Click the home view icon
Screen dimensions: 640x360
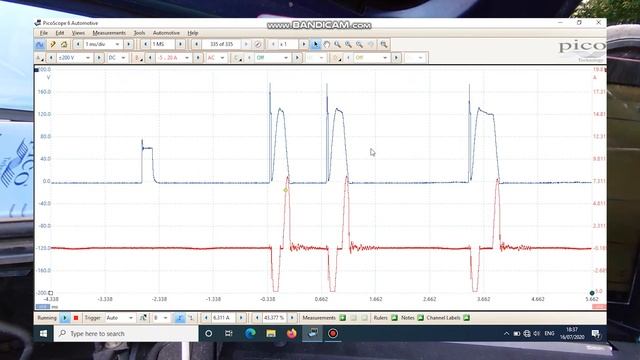(64, 44)
